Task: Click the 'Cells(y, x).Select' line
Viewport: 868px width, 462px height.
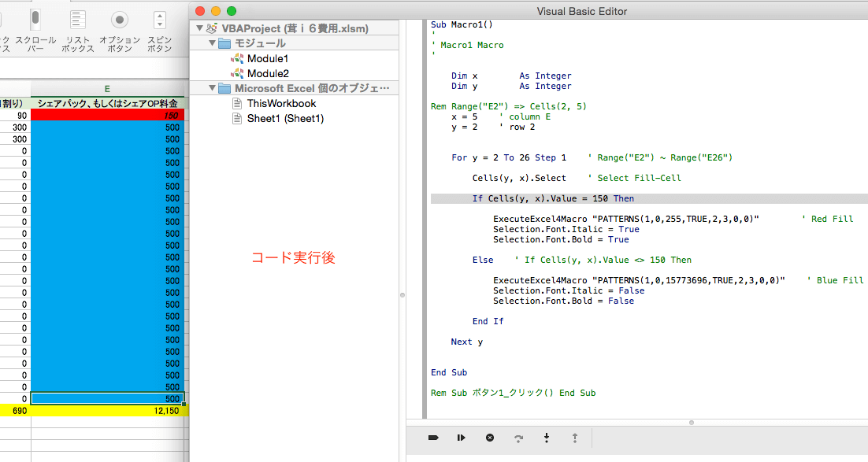Action: coord(577,178)
